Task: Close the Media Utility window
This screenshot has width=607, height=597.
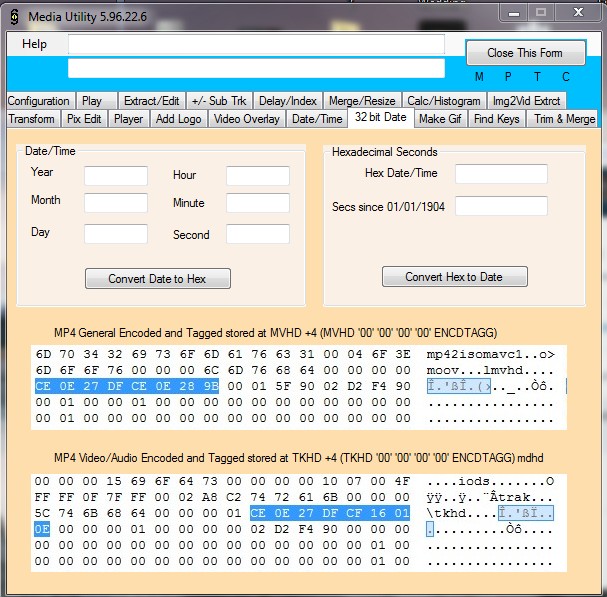Action: click(x=578, y=13)
